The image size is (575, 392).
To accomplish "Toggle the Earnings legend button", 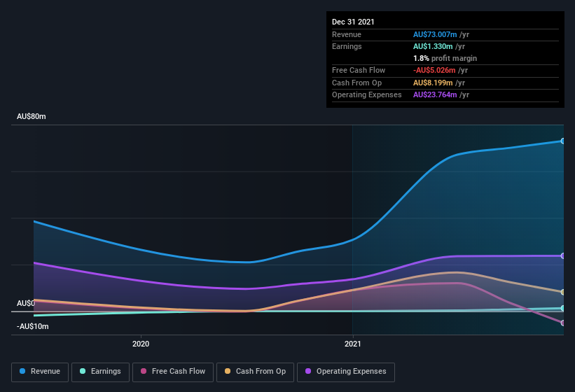I will tap(100, 372).
